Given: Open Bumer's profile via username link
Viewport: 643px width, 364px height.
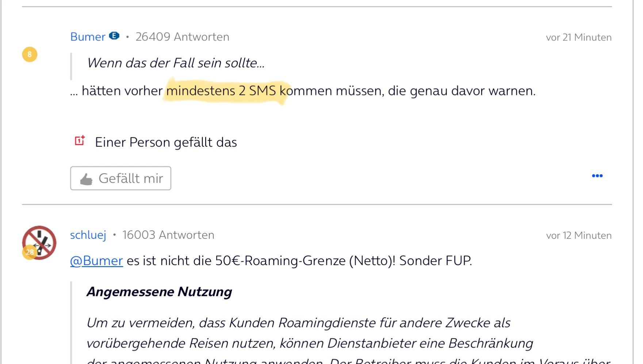Looking at the screenshot, I should 88,37.
